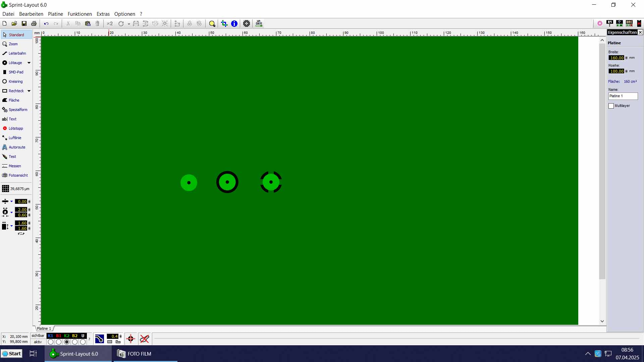Set K1 layer as active
Image resolution: width=644 pixels, height=362 pixels.
coord(51,342)
